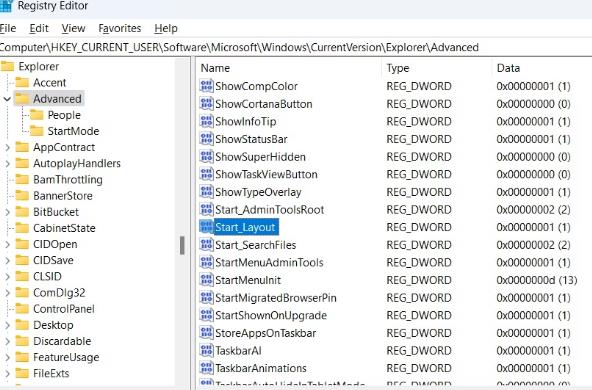
Task: Select the StoreAppsOnTaskbar value name
Action: point(265,333)
